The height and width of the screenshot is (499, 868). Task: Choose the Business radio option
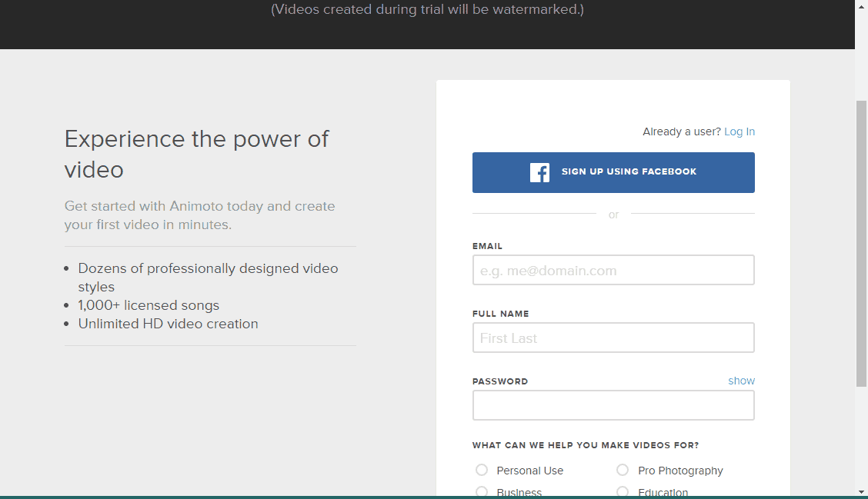tap(482, 491)
